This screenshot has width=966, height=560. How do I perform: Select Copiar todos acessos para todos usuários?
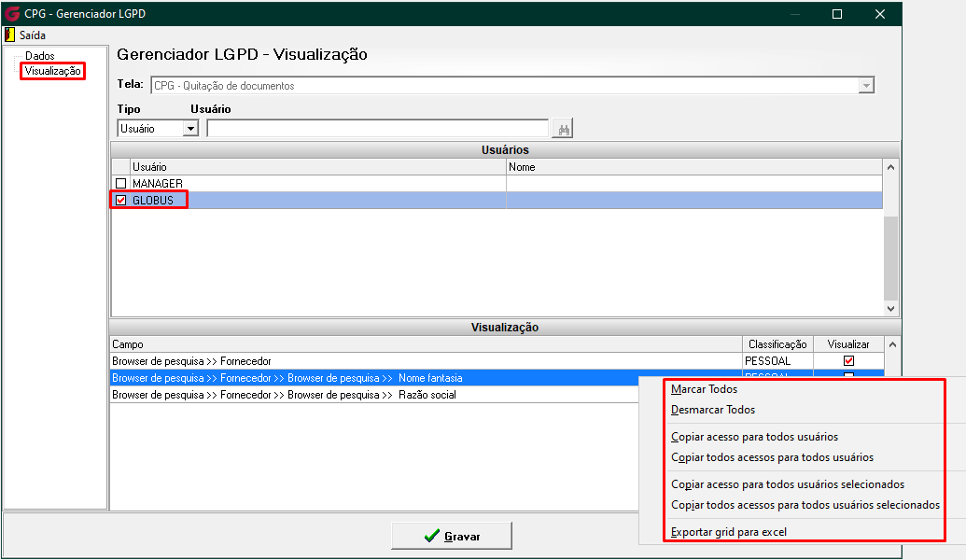[772, 457]
